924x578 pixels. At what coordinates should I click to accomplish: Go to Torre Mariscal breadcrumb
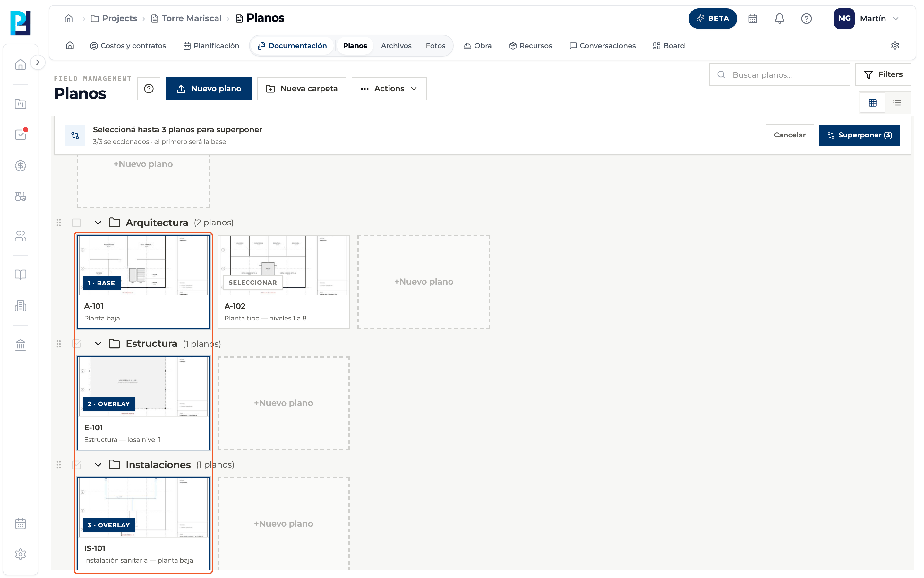point(186,18)
